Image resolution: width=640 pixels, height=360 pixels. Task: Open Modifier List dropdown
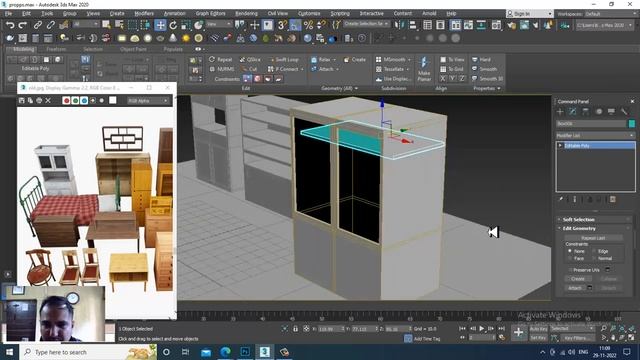(x=596, y=135)
